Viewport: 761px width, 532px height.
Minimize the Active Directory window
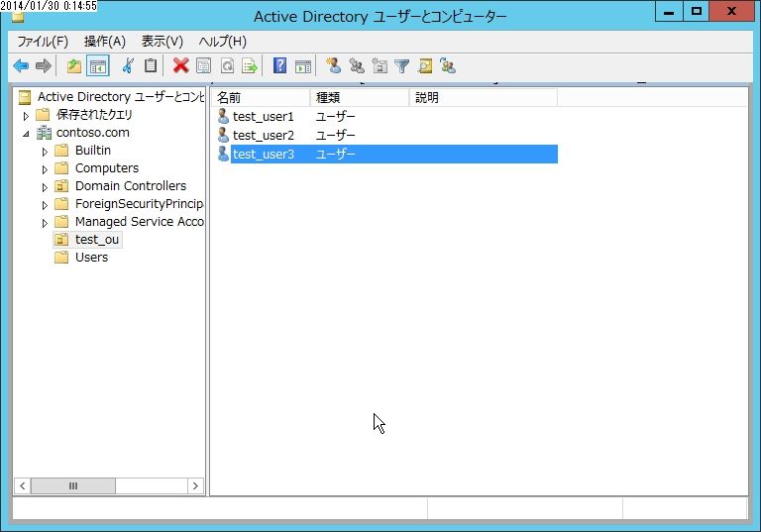click(x=669, y=11)
